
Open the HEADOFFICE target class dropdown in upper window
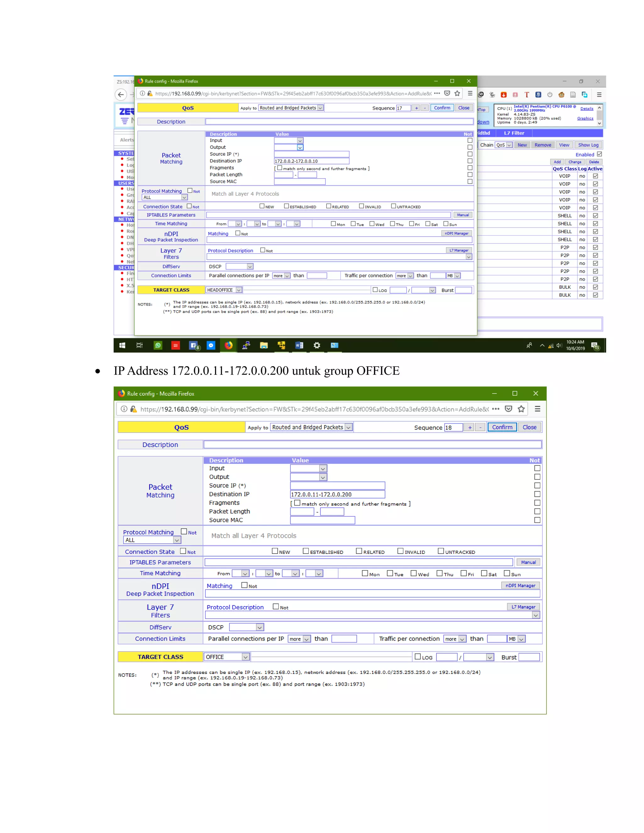coord(224,290)
